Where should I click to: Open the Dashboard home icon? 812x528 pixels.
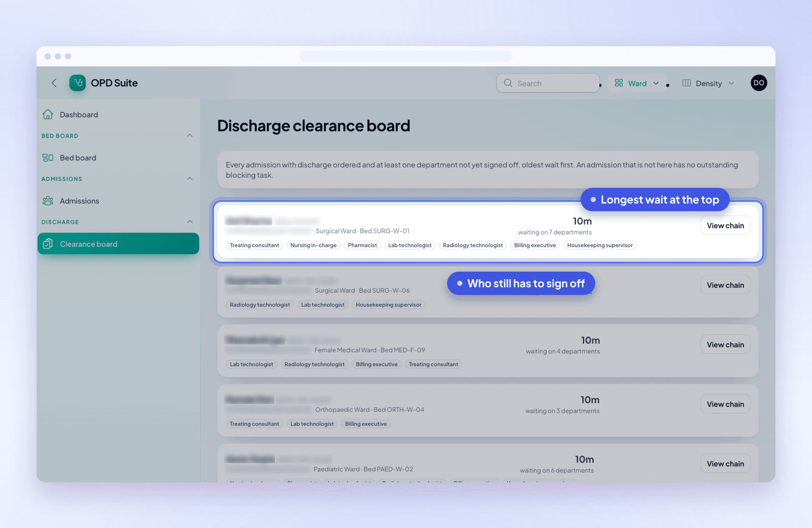[48, 114]
